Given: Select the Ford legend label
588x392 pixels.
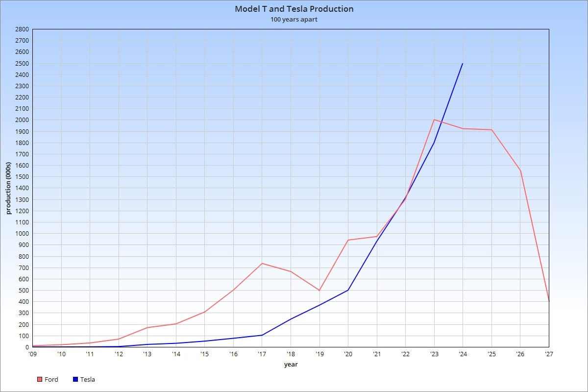Looking at the screenshot, I should tap(51, 379).
